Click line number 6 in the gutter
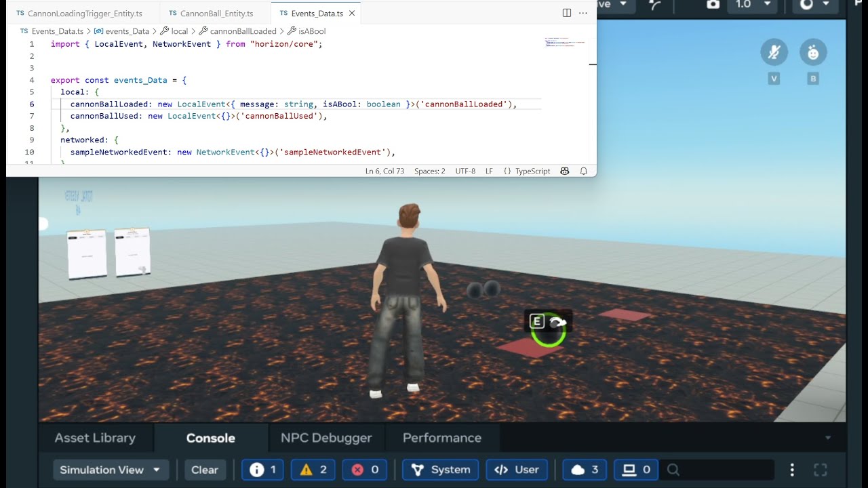The image size is (868, 488). (x=32, y=104)
